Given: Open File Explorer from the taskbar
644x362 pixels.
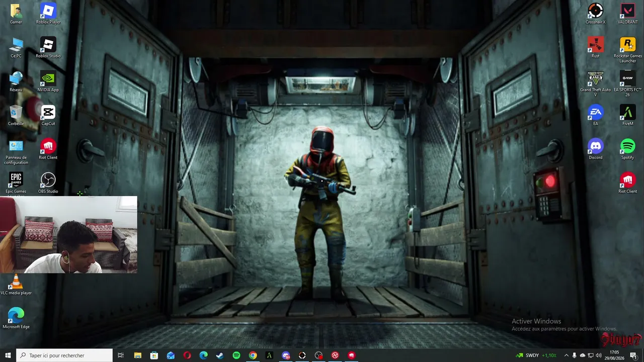Looking at the screenshot, I should click(x=137, y=355).
